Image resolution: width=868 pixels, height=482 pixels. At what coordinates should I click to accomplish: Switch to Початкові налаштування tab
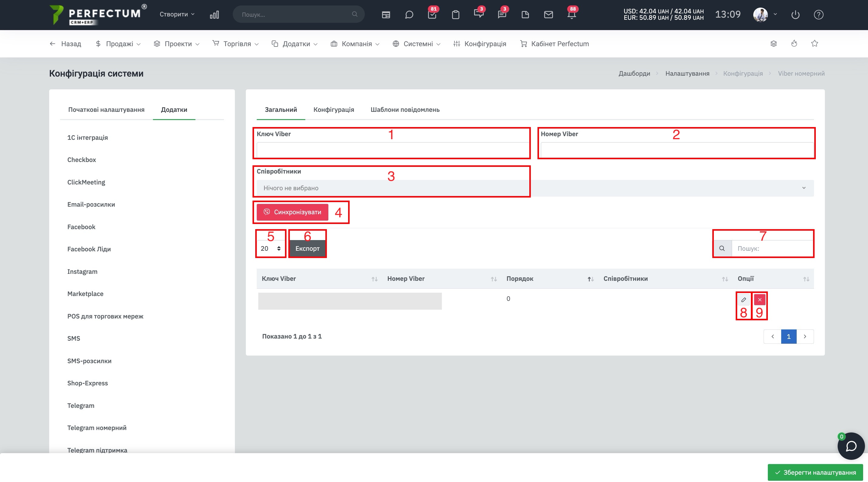106,110
